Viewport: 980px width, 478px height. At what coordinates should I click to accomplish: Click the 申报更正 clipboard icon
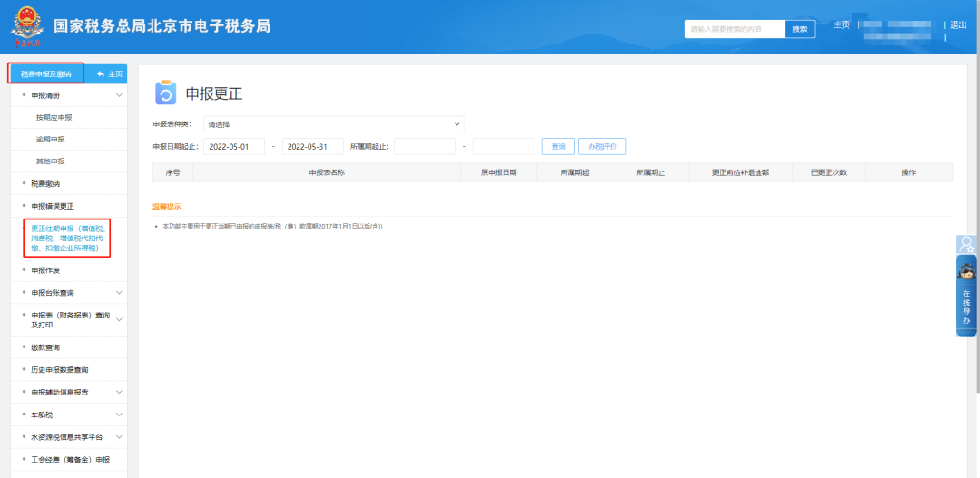(x=166, y=93)
